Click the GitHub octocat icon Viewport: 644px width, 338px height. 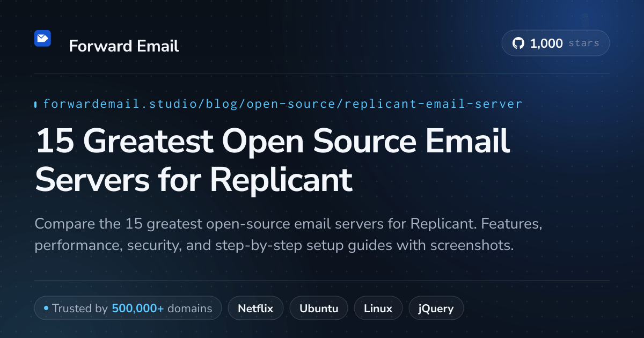(518, 43)
